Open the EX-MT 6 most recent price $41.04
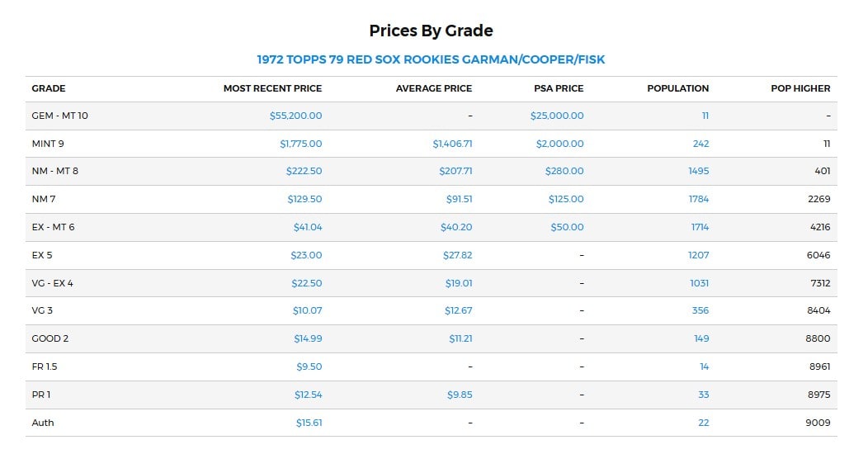The width and height of the screenshot is (868, 454). tap(308, 227)
